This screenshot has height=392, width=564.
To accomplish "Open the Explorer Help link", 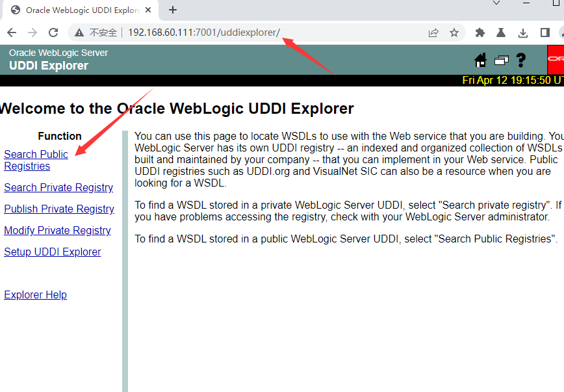I will pos(35,294).
